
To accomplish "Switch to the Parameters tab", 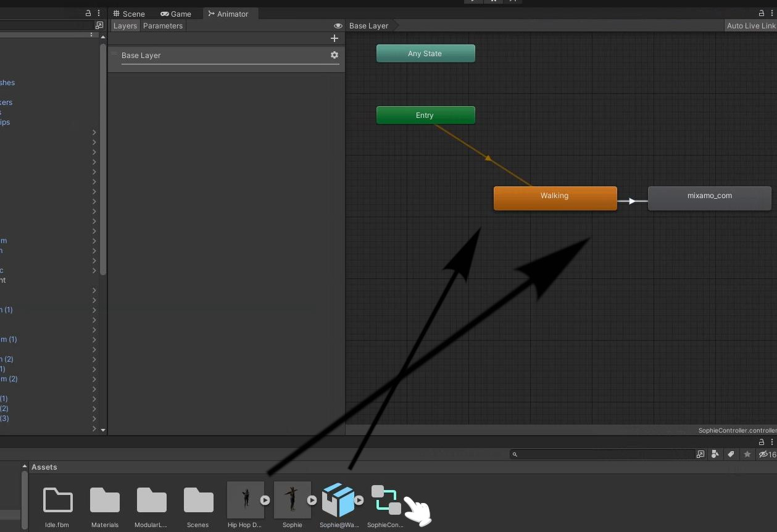I will click(x=163, y=26).
